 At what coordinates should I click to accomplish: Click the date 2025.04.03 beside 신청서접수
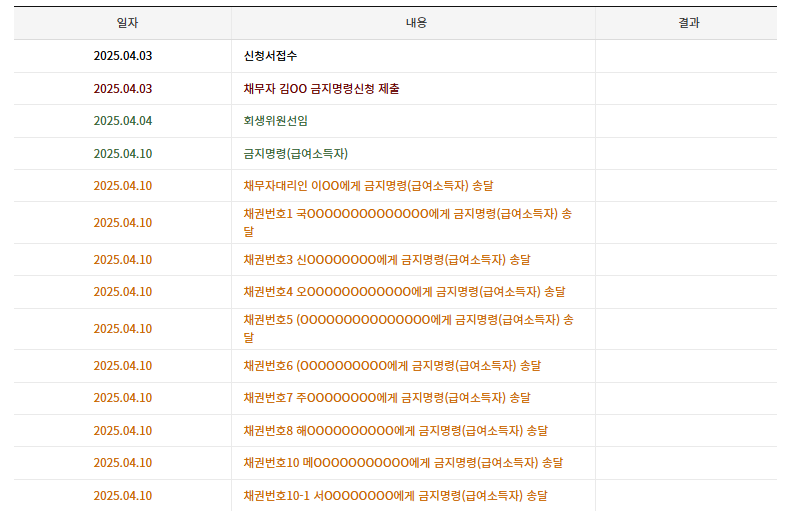(x=123, y=55)
